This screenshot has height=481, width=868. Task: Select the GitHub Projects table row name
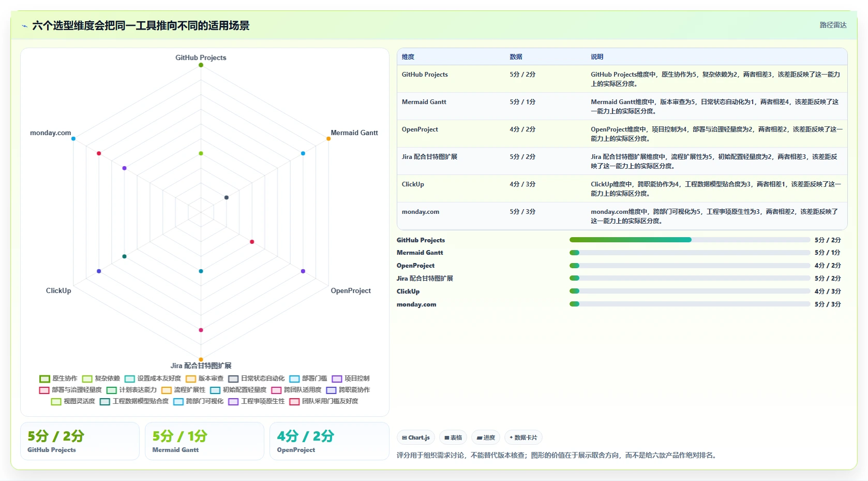pos(425,75)
